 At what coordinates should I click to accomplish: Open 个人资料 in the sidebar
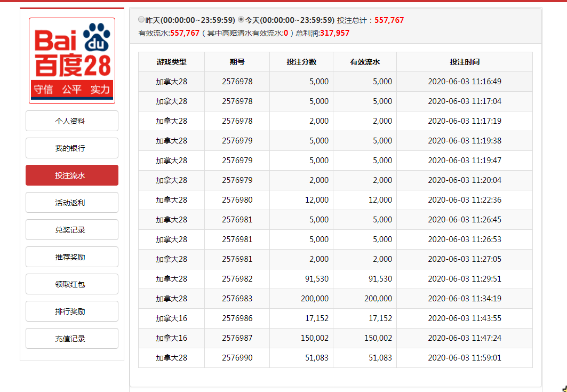point(72,121)
